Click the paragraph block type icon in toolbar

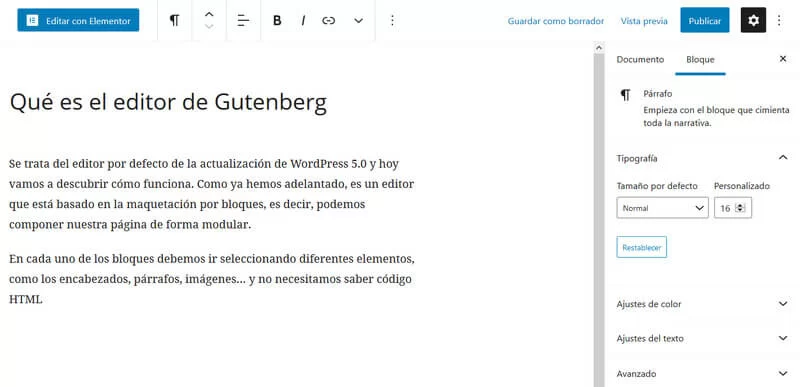pos(174,20)
